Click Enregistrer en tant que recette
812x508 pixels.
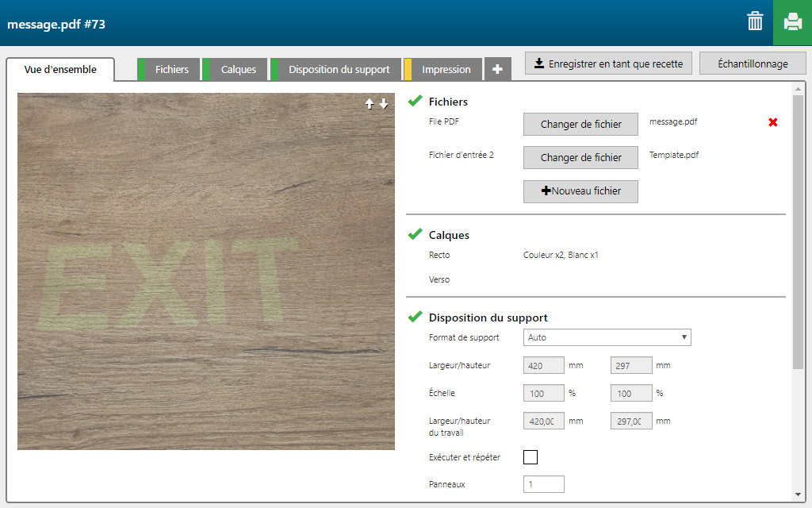coord(608,63)
